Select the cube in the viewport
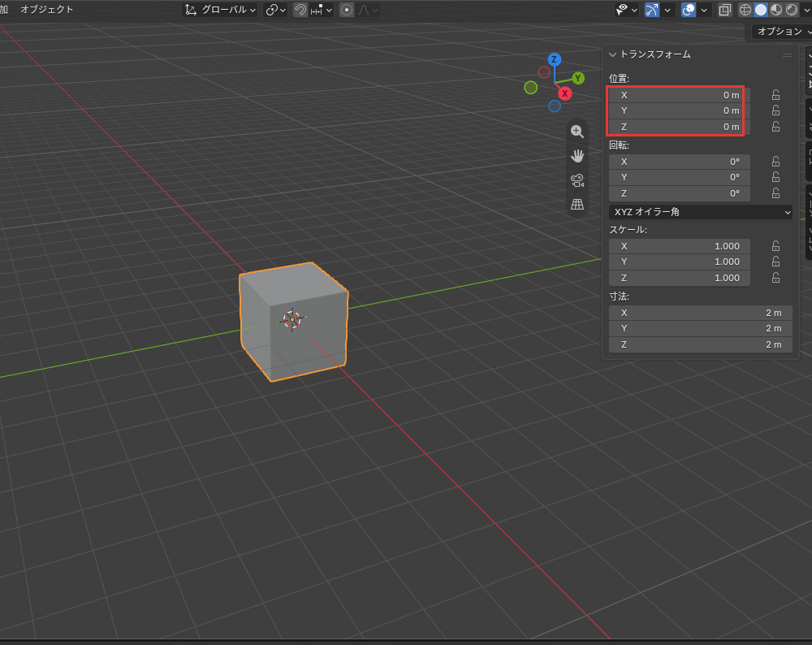 (x=294, y=322)
